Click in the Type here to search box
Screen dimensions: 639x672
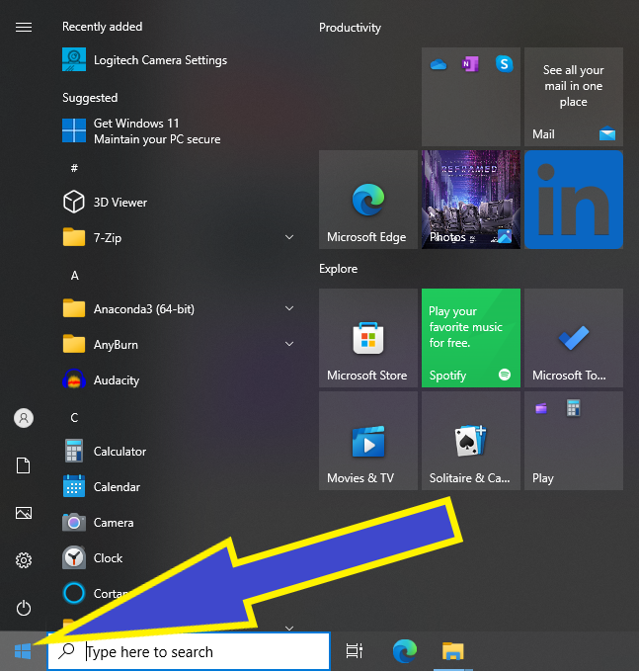pyautogui.click(x=189, y=651)
